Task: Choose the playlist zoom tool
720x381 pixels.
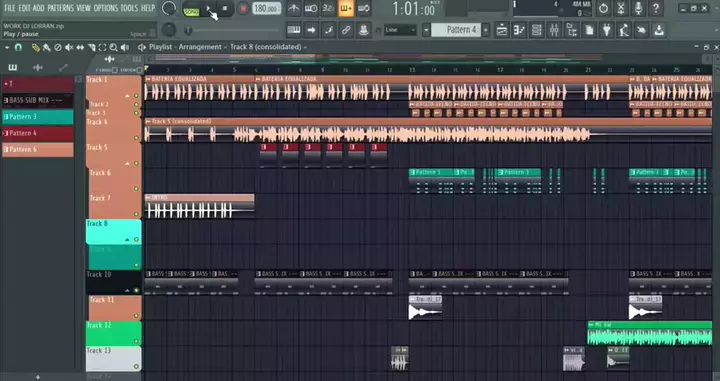Action: coord(113,47)
